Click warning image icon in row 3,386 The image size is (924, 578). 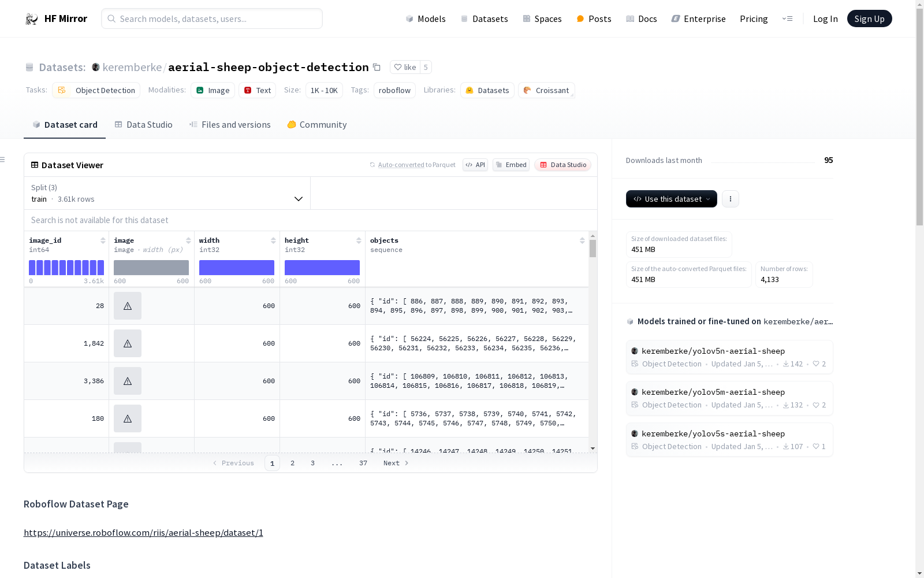tap(128, 381)
